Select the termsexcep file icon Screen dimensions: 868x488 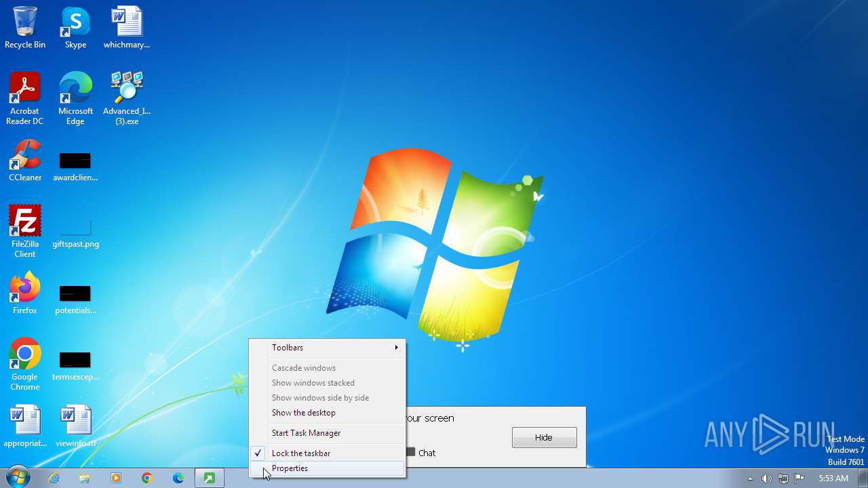(x=75, y=365)
